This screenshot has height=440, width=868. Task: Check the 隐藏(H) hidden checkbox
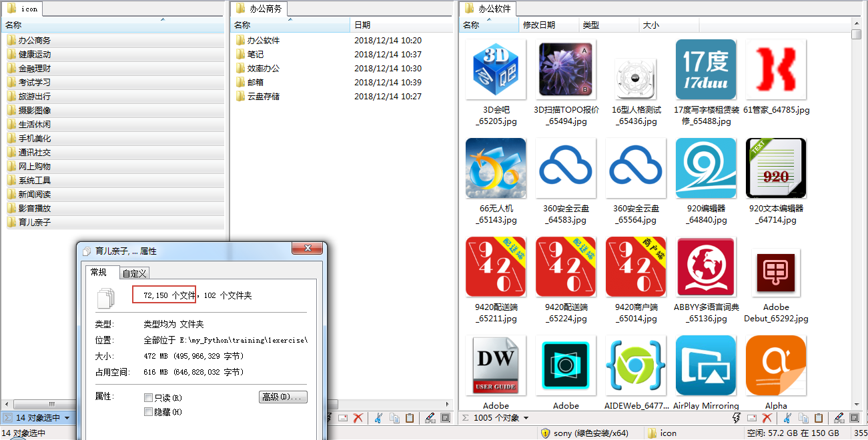[148, 412]
